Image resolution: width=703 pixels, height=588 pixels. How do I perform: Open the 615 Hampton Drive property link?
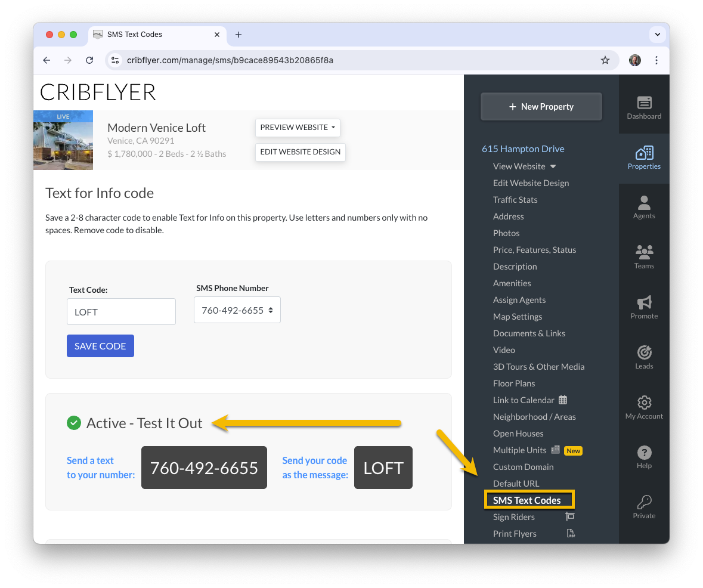pos(523,148)
